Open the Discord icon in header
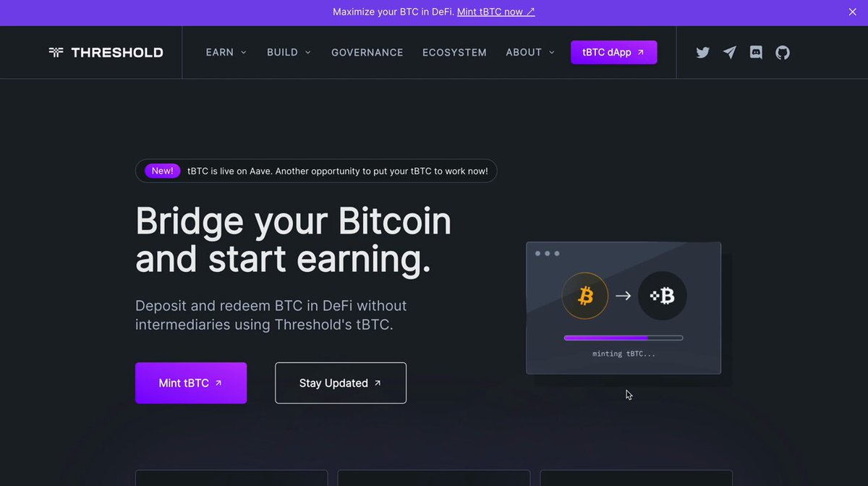Viewport: 868px width, 486px height. (x=756, y=53)
